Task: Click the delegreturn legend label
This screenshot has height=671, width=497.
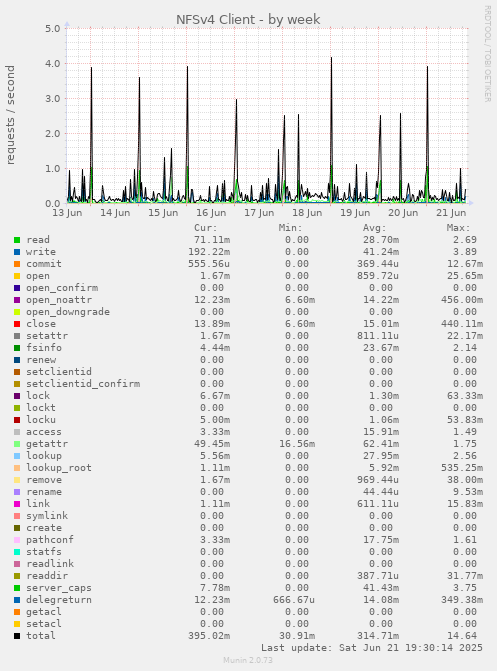Action: tap(59, 600)
